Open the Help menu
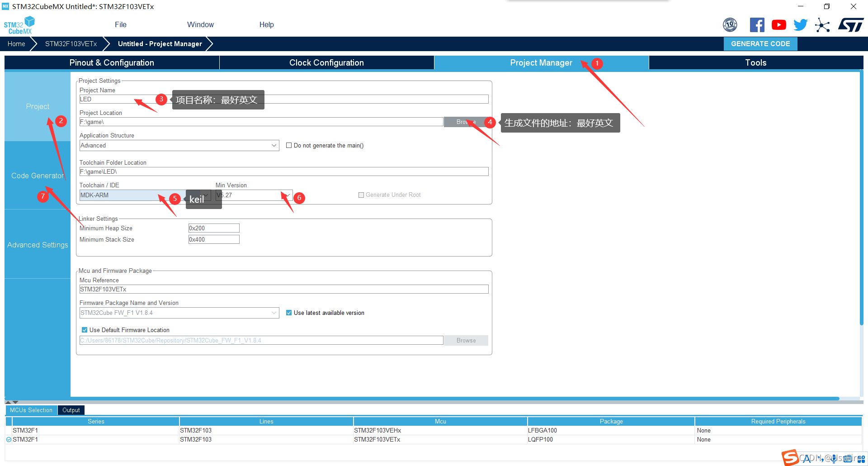This screenshot has height=466, width=868. (266, 24)
